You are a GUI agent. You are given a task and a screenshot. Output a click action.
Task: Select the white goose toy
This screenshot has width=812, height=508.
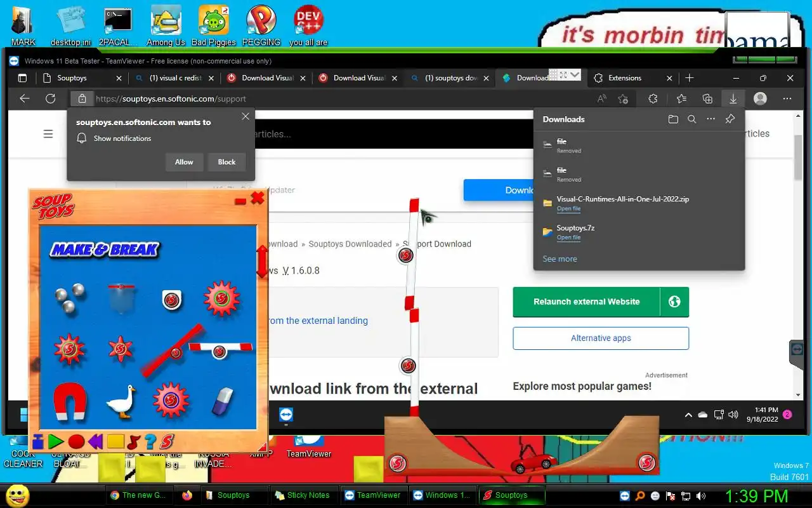pos(121,401)
